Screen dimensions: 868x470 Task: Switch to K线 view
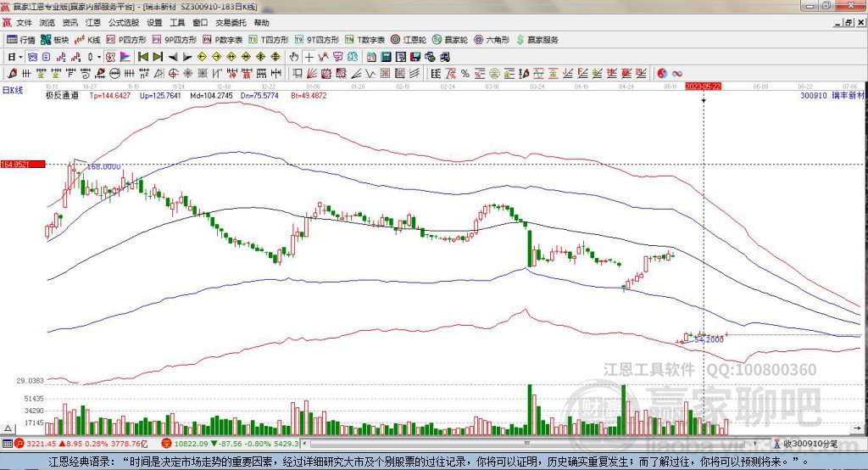pos(87,40)
